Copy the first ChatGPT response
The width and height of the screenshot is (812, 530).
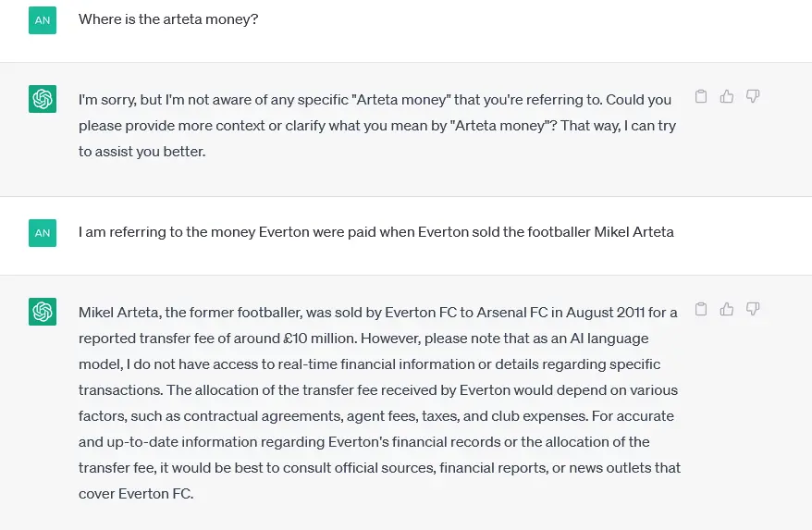(x=701, y=96)
